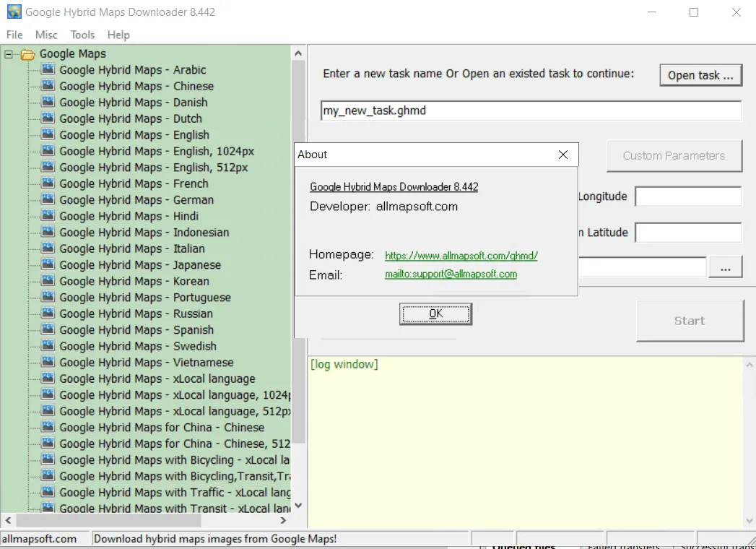
Task: Click the map icon beside Google Hybrid Maps - Italian
Action: coord(48,248)
